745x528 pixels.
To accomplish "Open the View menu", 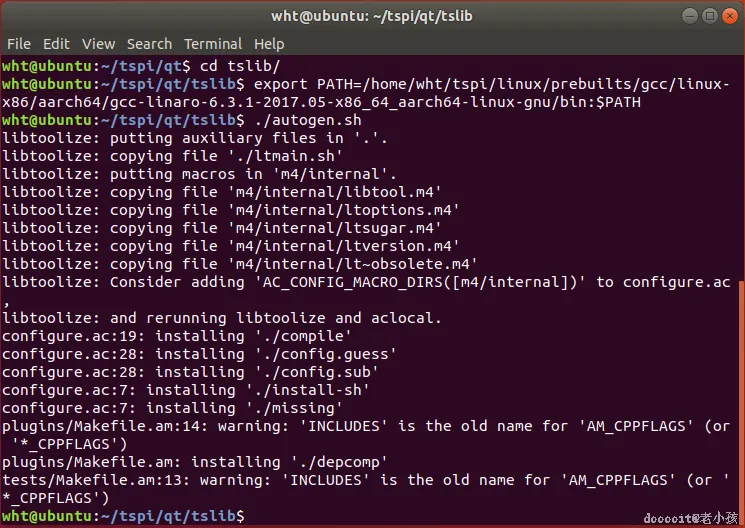I will (x=98, y=44).
